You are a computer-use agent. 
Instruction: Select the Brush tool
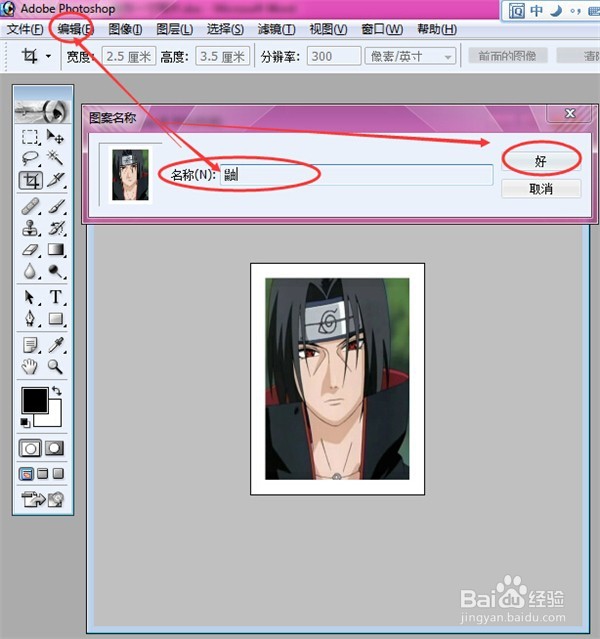point(56,207)
